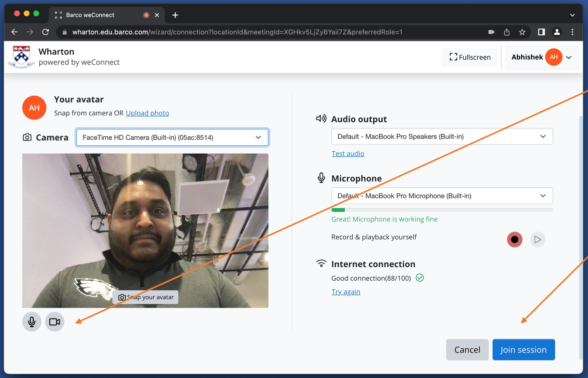Bookmark this page with the star icon
This screenshot has height=378, width=588.
pos(522,32)
